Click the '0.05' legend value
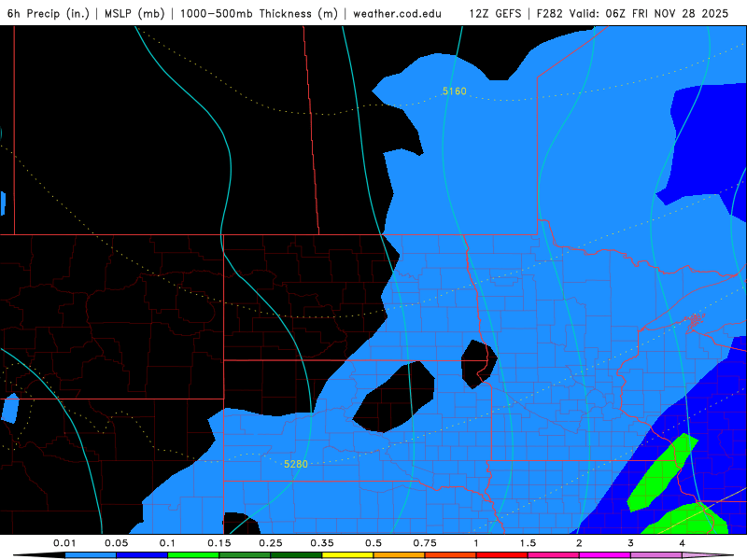The height and width of the screenshot is (560, 747). point(116,543)
